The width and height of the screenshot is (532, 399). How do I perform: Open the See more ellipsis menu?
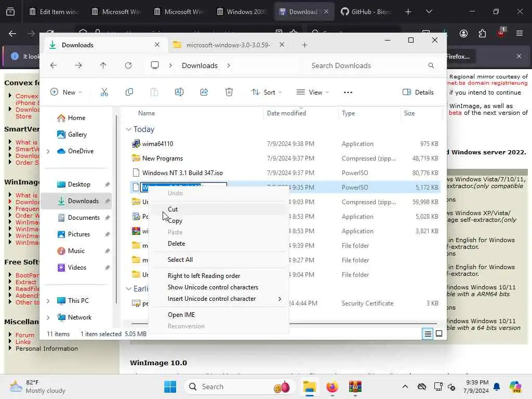click(348, 92)
